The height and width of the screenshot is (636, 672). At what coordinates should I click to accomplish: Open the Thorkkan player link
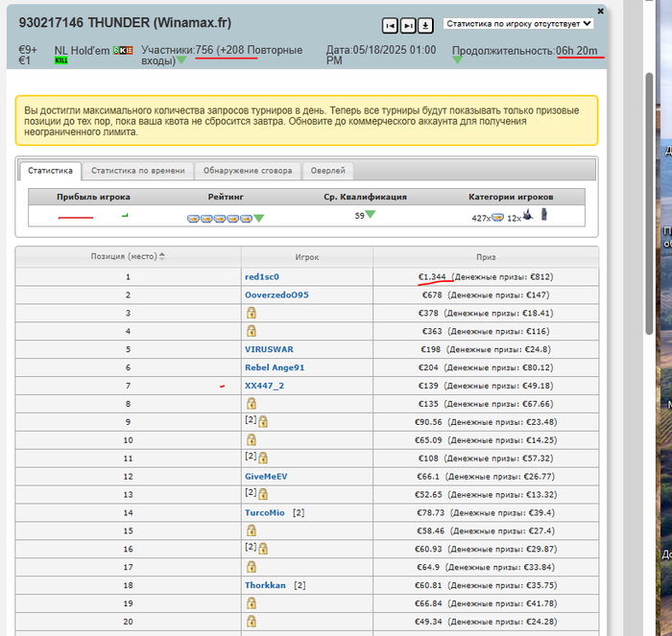tap(265, 585)
